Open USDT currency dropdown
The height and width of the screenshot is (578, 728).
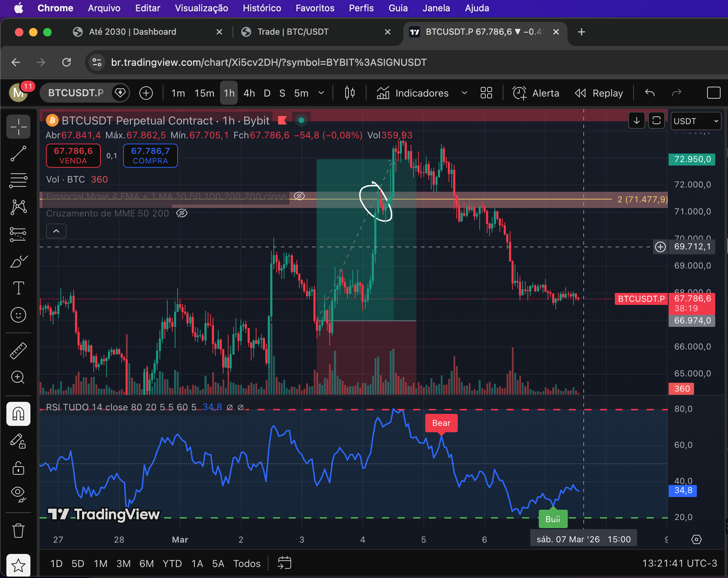click(x=696, y=121)
